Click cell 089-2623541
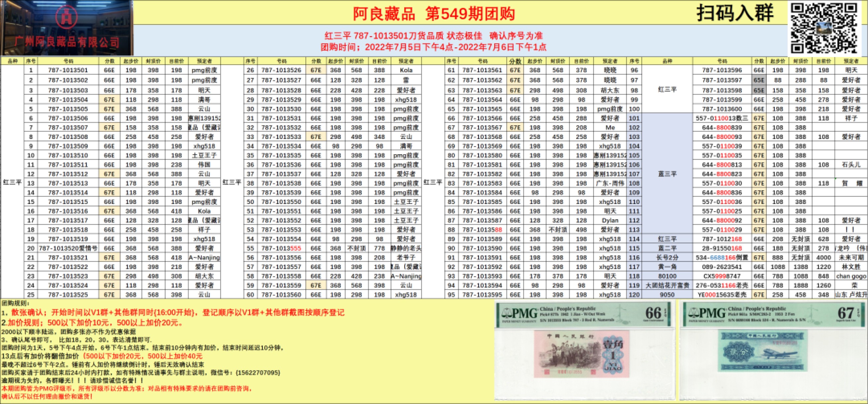Screen dimensions: 868x404 pyautogui.click(x=722, y=267)
